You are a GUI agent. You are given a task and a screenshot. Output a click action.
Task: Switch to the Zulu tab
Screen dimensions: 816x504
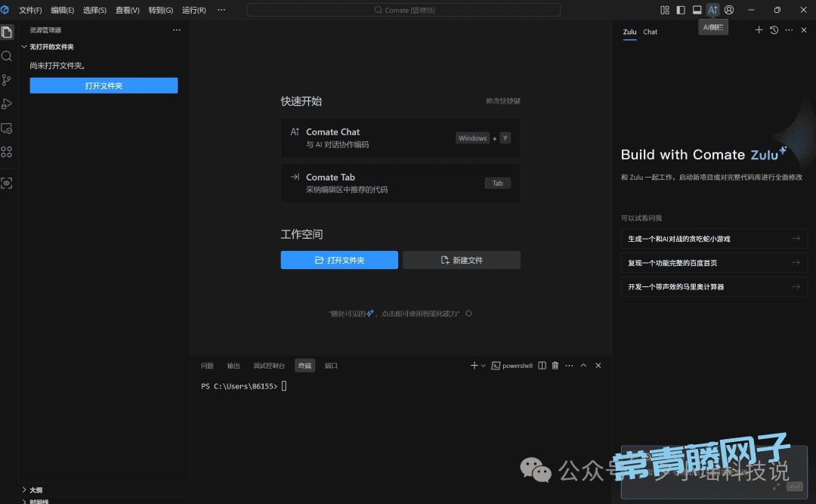coord(629,32)
